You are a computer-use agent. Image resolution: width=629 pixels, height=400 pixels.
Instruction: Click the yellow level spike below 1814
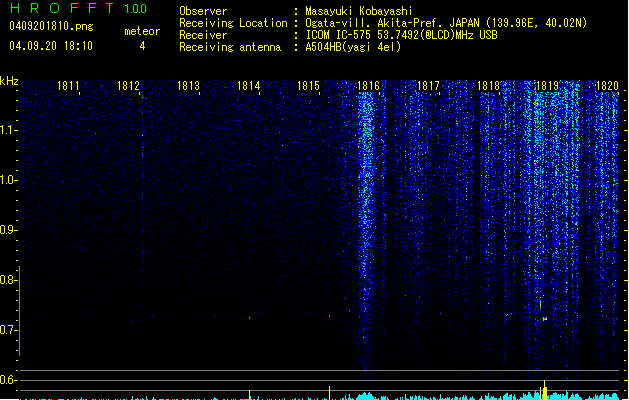250,395
